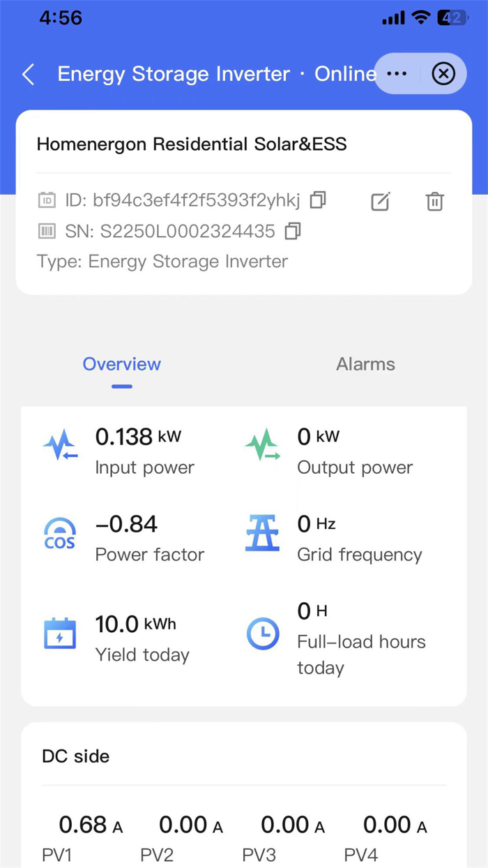Viewport: 488px width, 868px height.
Task: Tap the Homenergon Residential Solar&ESS title
Action: click(x=191, y=144)
